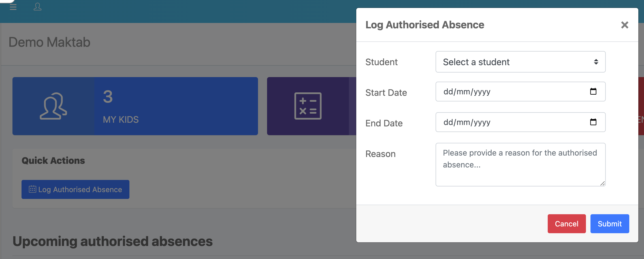The image size is (644, 259).
Task: Click the Demo Maktab title
Action: (x=49, y=42)
